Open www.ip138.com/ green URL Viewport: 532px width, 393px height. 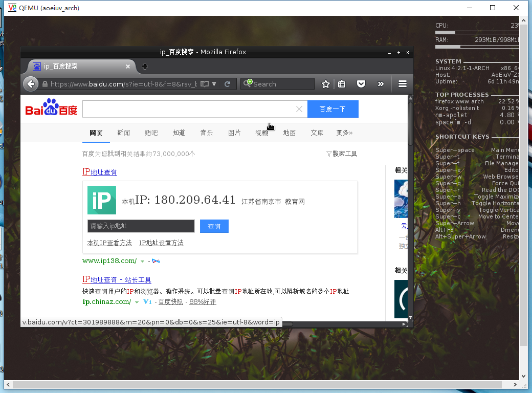click(x=109, y=260)
